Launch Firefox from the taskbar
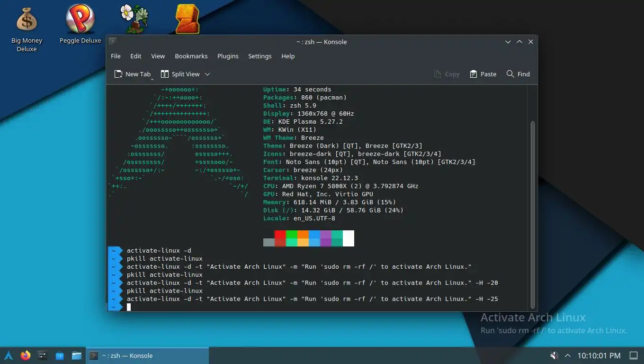 point(26,355)
